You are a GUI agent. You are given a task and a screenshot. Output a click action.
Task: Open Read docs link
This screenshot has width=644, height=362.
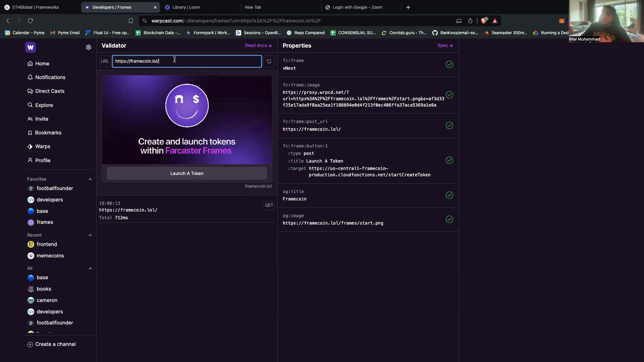coord(258,46)
